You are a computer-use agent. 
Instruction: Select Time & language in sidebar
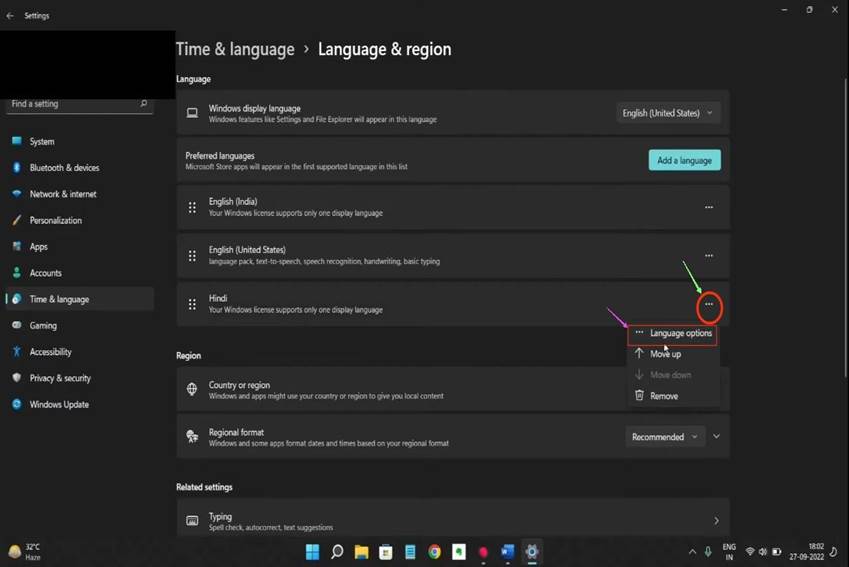[x=80, y=299]
